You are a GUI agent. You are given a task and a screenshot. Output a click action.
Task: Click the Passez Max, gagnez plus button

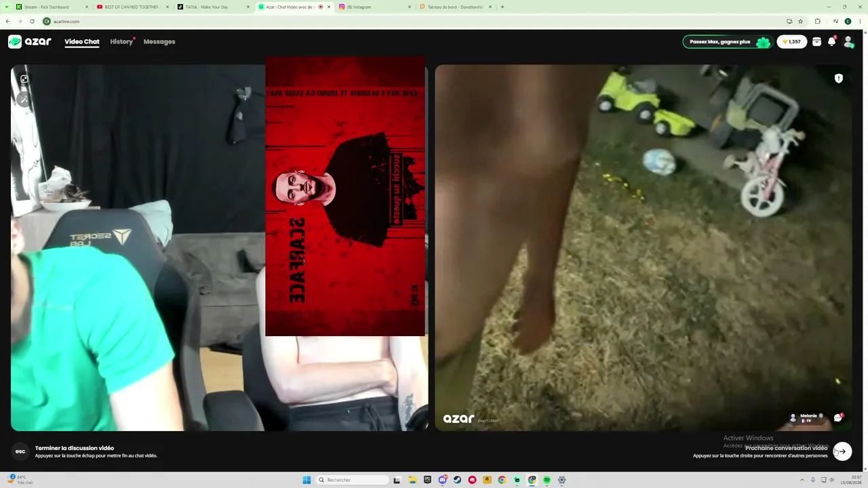click(727, 42)
